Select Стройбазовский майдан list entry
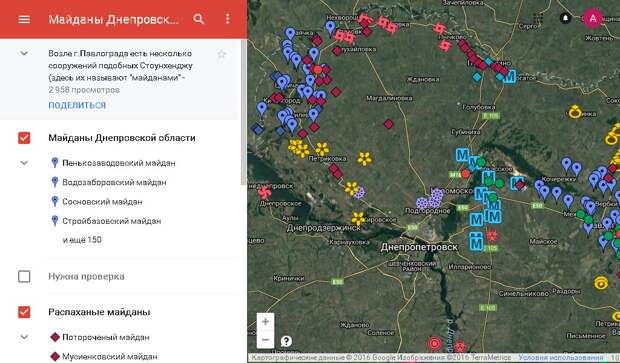Screen dimensions: 620x363 [x=112, y=221]
